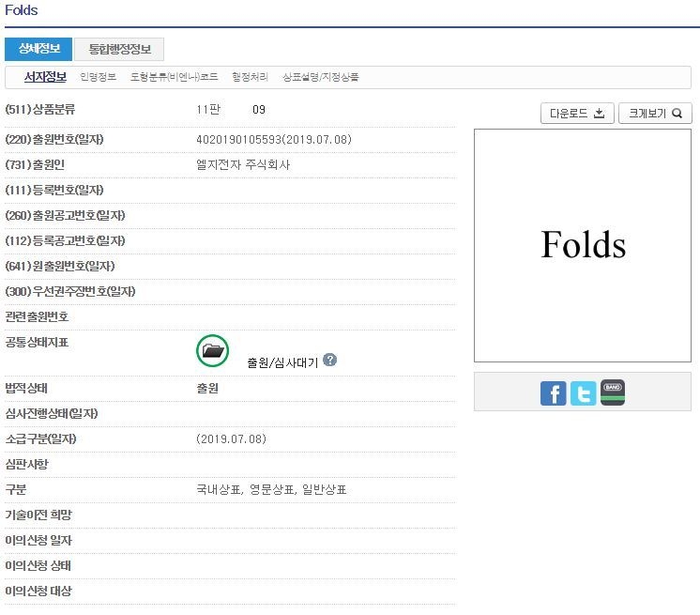700x615 pixels.
Task: Open the 도형분류(비엔나)코드 sub-tab
Action: [175, 77]
